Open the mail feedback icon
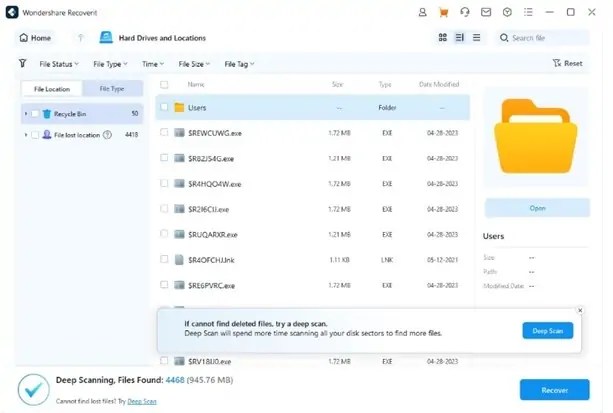Viewport: 613px width, 413px height. pyautogui.click(x=486, y=13)
